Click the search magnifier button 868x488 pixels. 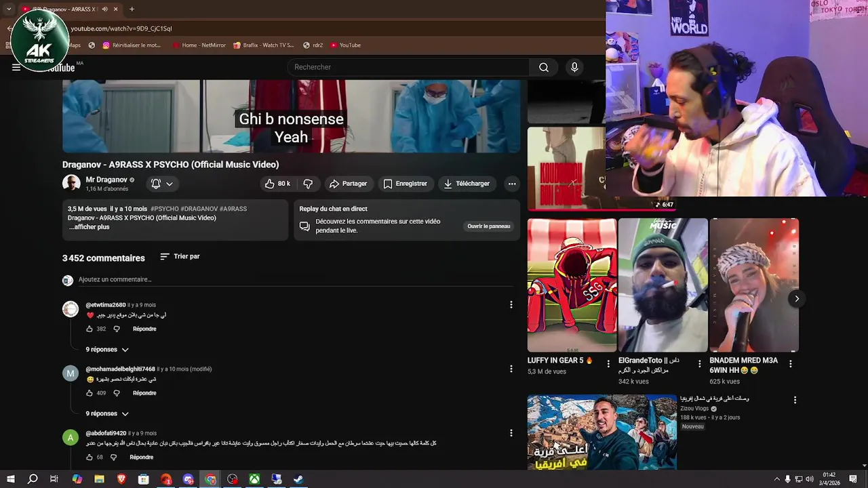[544, 67]
